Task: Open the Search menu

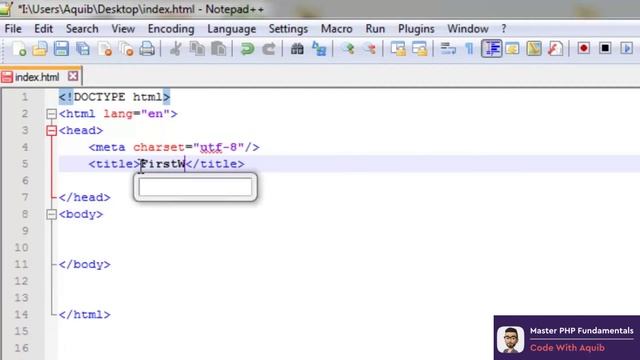Action: [82, 29]
